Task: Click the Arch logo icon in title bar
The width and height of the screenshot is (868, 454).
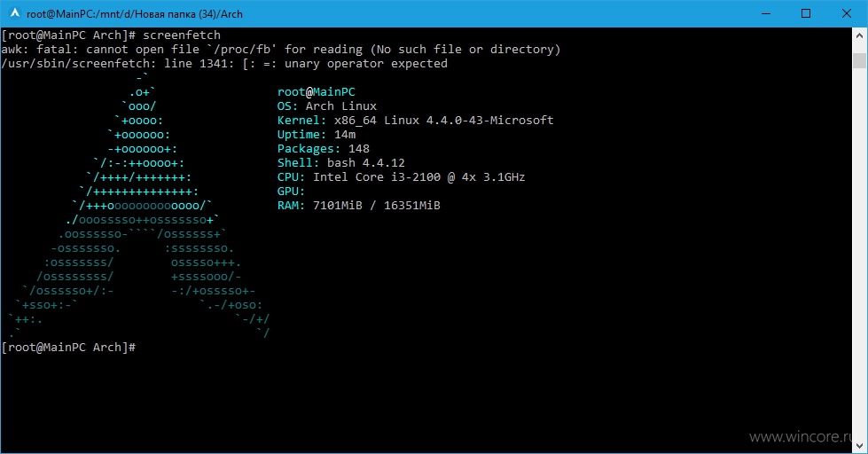Action: click(x=14, y=13)
